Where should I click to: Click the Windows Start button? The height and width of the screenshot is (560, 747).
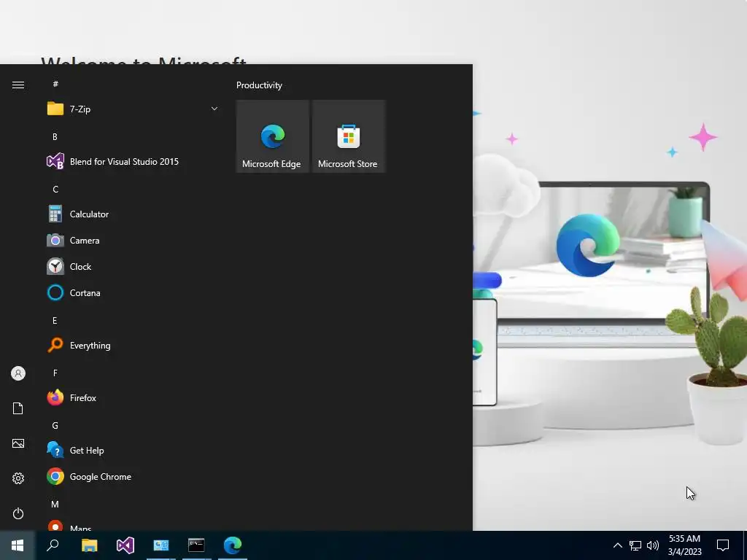point(18,545)
